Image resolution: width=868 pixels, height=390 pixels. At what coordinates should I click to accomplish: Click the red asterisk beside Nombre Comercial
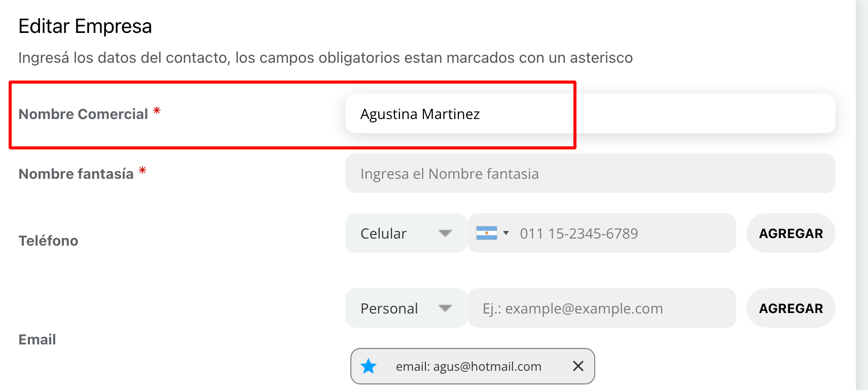pyautogui.click(x=157, y=110)
